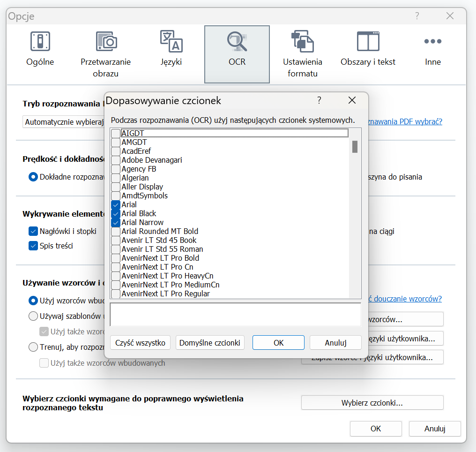Select the Dokładne rozpoznawanie radio button
Image resolution: width=476 pixels, height=452 pixels.
(x=33, y=177)
